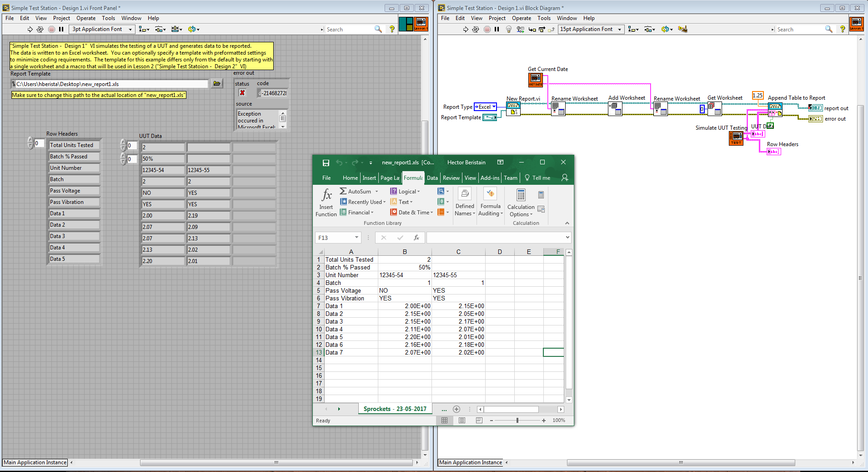Collapse the Excel ribbon
The height and width of the screenshot is (472, 868).
[567, 223]
